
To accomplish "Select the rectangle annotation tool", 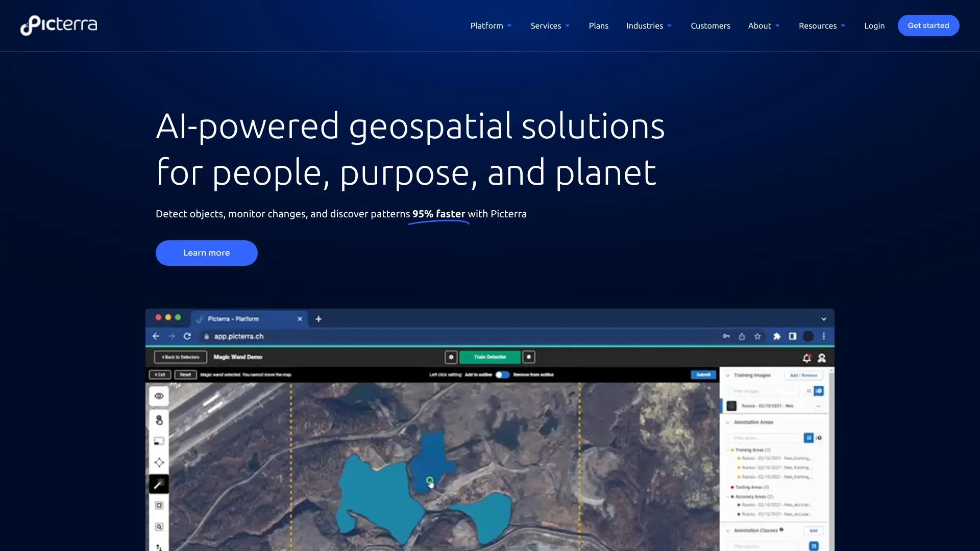I will click(158, 440).
